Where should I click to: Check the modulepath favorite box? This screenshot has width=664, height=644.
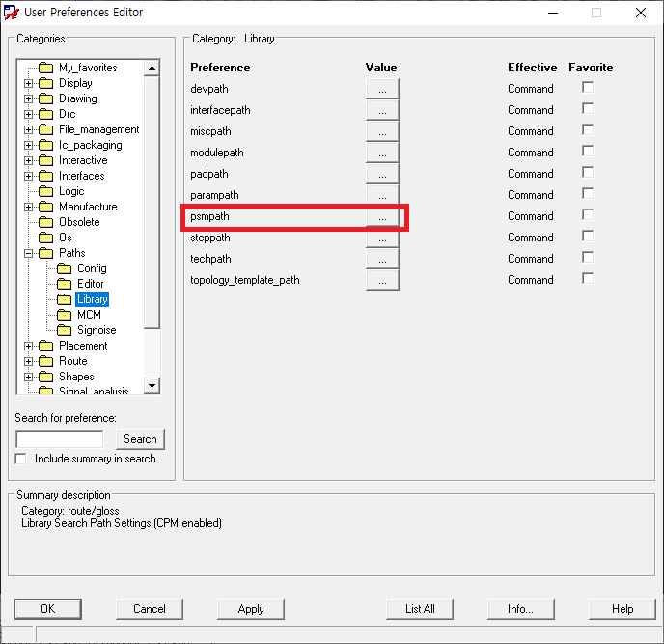tap(588, 152)
